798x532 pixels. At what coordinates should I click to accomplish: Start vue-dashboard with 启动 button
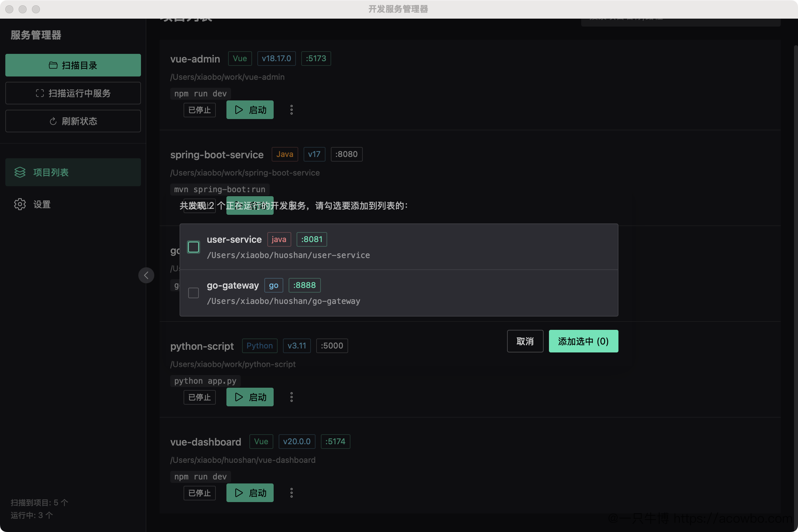pyautogui.click(x=250, y=493)
